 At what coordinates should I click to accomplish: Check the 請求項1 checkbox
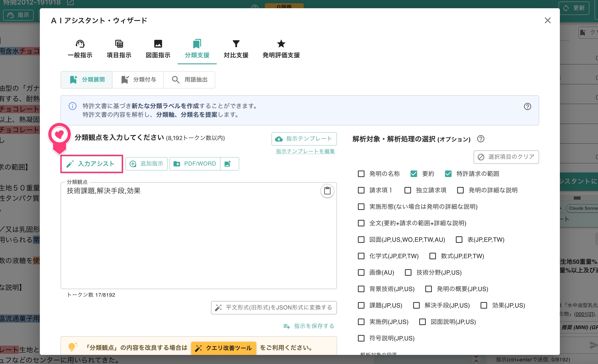pyautogui.click(x=361, y=190)
